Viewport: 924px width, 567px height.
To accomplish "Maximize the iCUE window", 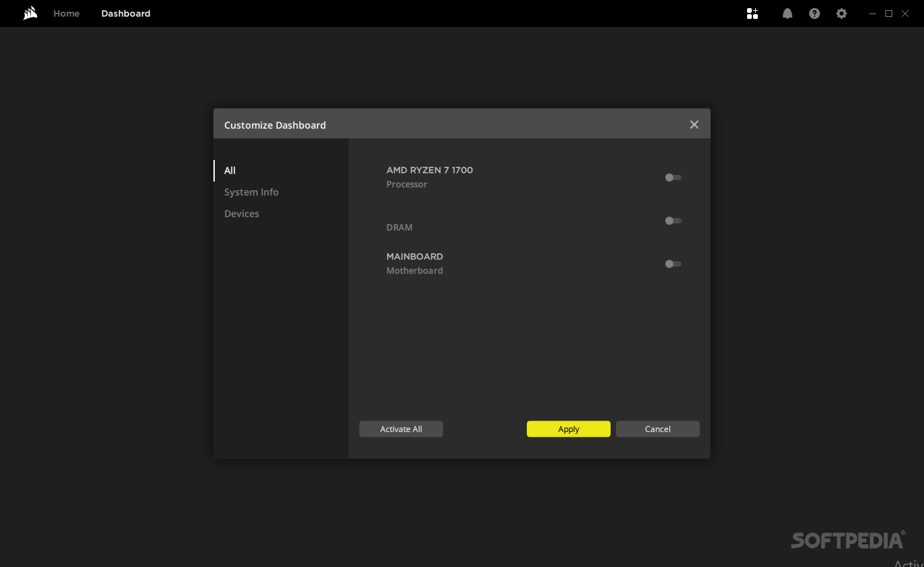I will (x=889, y=13).
